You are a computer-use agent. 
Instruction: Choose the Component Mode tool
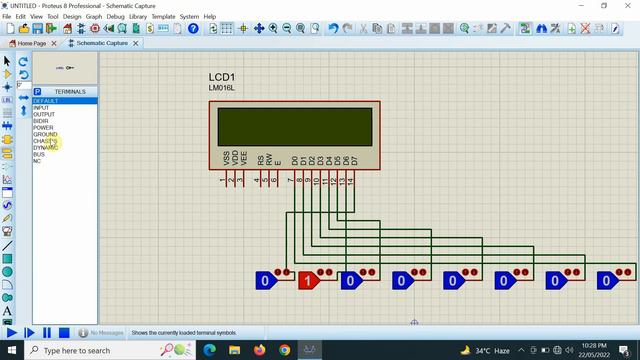click(x=7, y=74)
